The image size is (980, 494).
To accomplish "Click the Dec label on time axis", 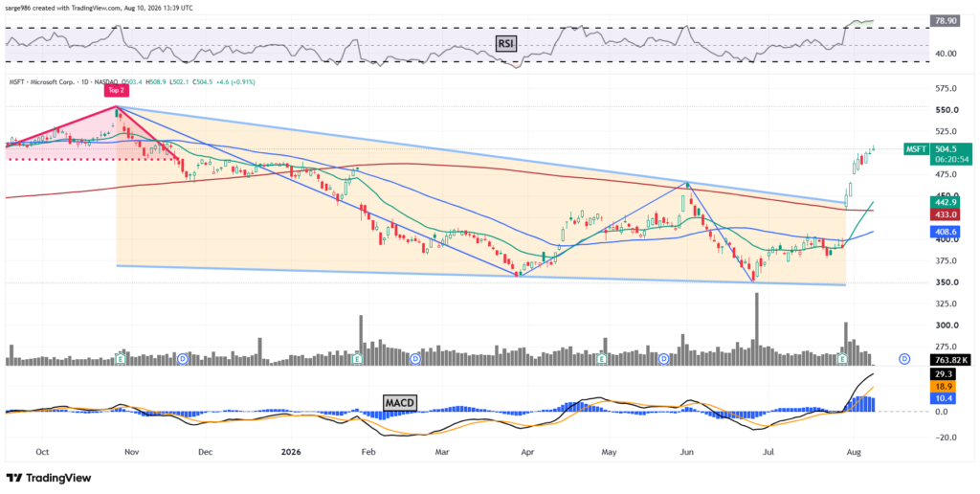I will (205, 451).
